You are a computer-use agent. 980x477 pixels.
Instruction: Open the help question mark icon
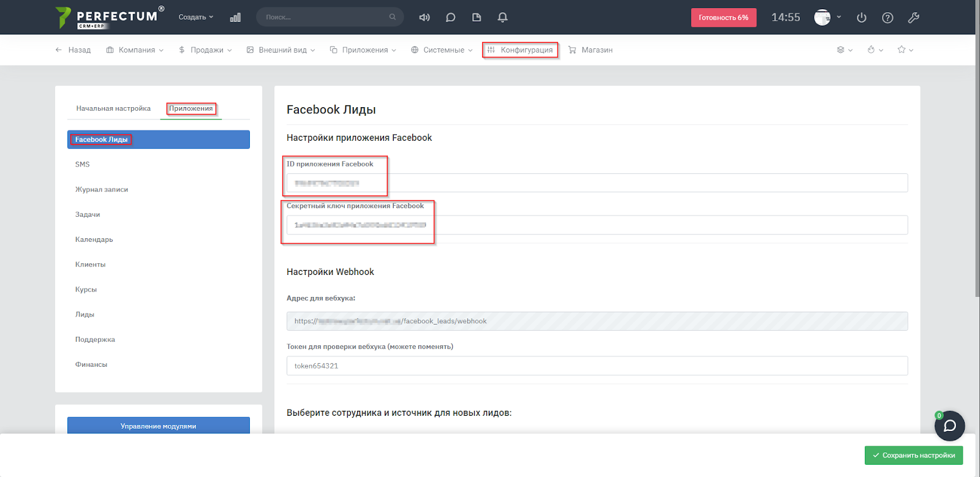coord(888,17)
